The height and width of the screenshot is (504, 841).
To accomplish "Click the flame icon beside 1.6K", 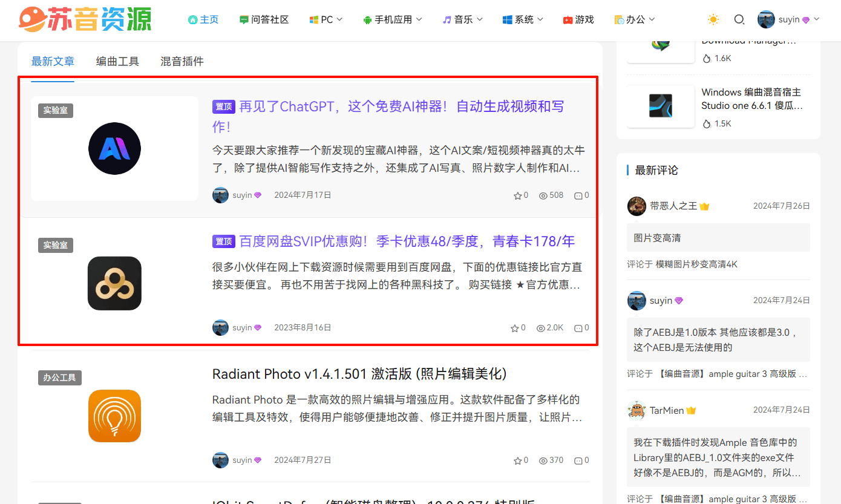I will tap(706, 59).
